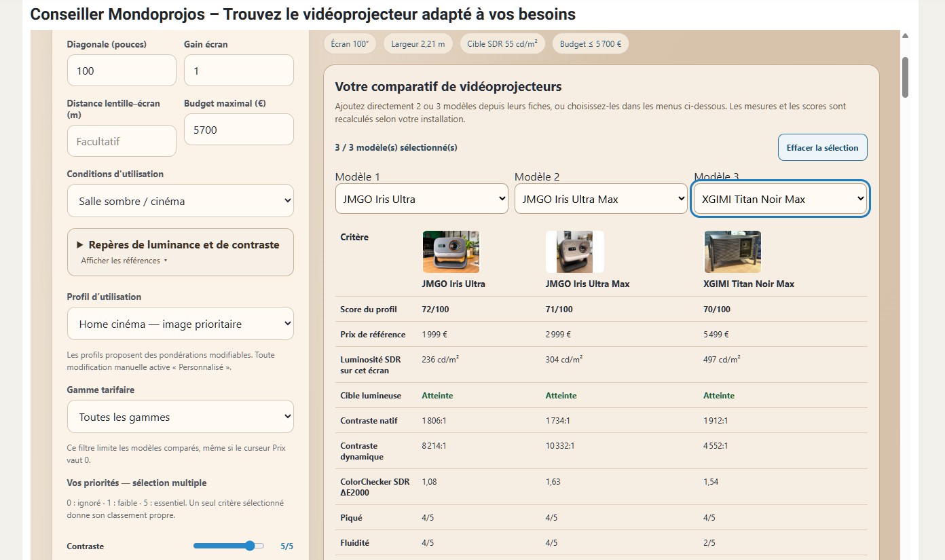Click the Budget ≤ 5 700 € chip
Image resolution: width=945 pixels, height=560 pixels.
coord(591,44)
